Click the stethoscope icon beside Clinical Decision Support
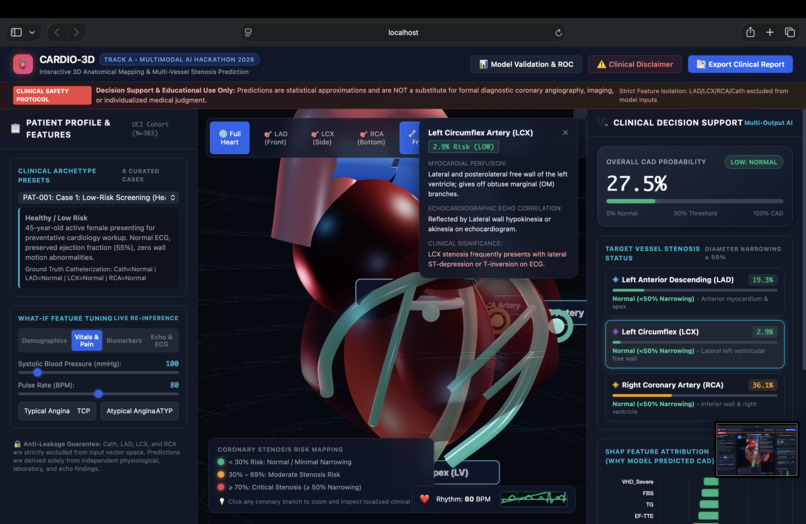806x524 pixels. (602, 122)
